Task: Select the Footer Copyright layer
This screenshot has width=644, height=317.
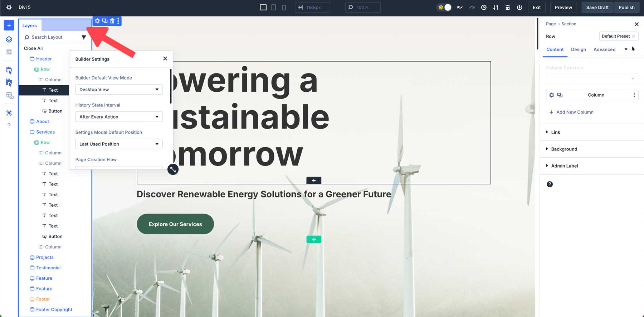Action: (x=54, y=309)
